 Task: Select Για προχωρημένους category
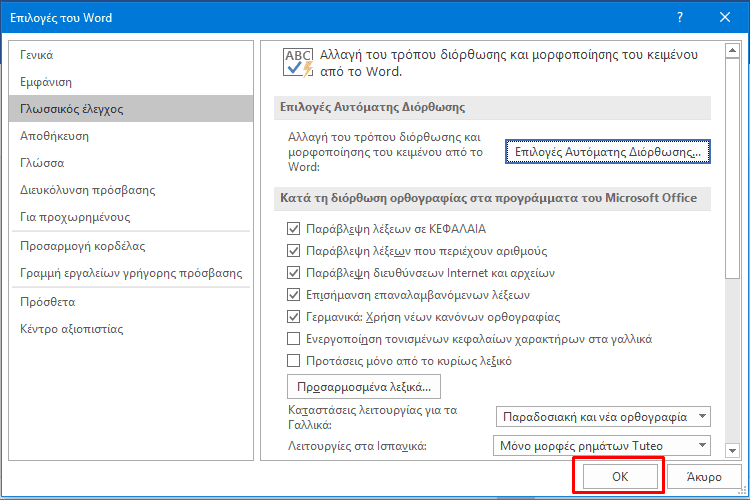[131, 217]
